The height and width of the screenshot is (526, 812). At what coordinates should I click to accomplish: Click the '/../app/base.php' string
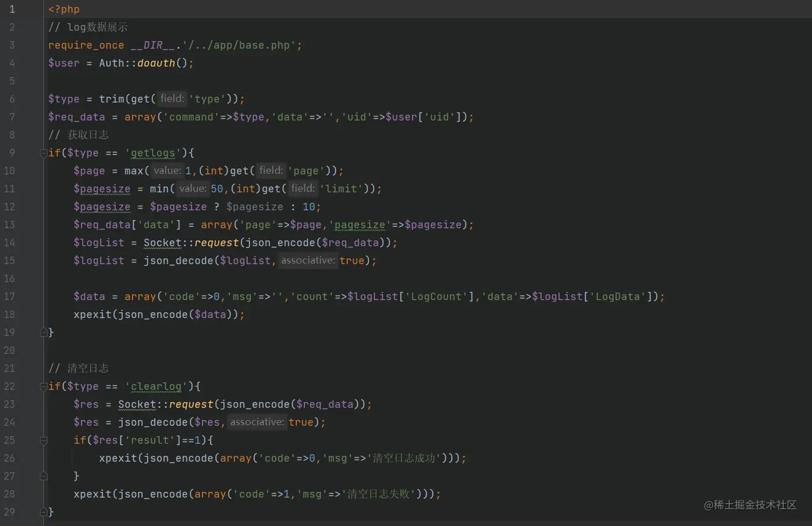(x=239, y=45)
